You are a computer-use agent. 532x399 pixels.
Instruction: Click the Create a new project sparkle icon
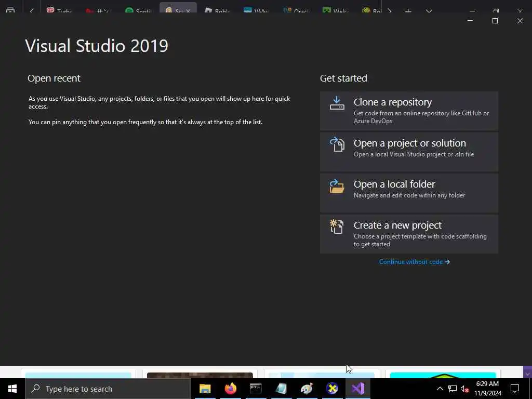click(x=337, y=227)
